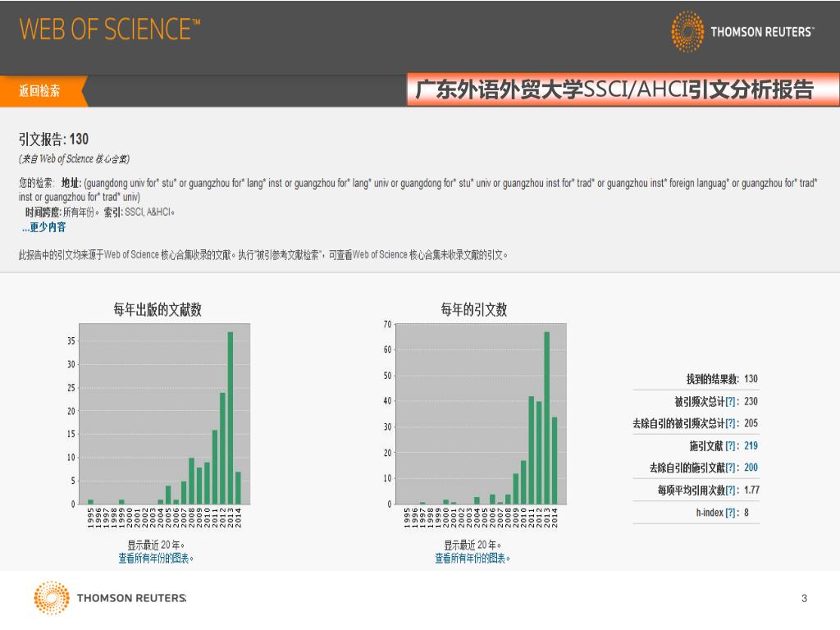Screen dimensions: 840x630
Task: Click the 2013 bar in citations chart
Action: point(547,418)
